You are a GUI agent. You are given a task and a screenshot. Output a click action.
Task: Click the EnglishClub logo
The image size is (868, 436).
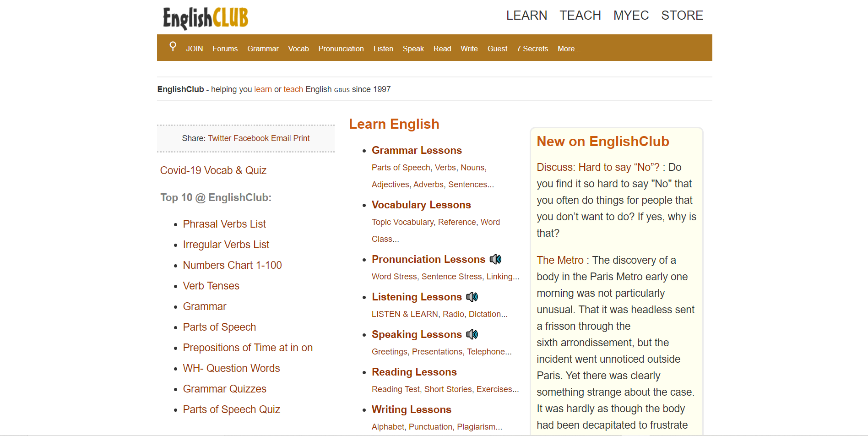[206, 18]
